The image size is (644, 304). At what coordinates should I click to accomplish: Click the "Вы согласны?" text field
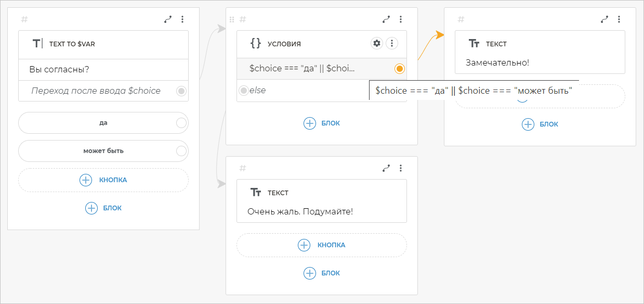coord(103,70)
